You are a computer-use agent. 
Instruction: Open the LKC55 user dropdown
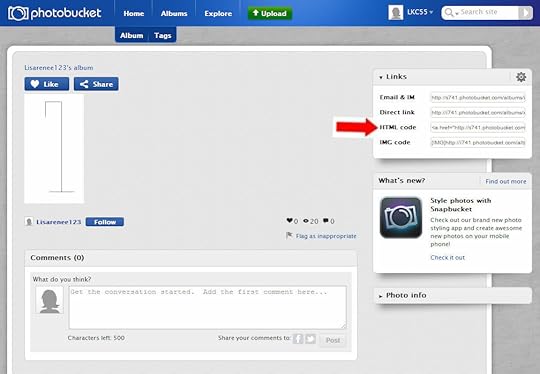tap(420, 12)
